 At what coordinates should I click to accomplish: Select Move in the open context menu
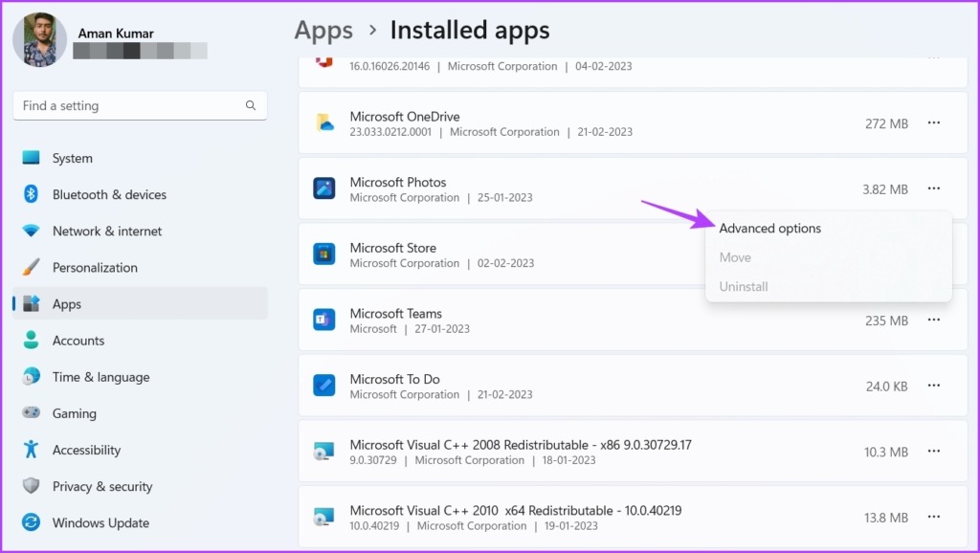tap(735, 256)
